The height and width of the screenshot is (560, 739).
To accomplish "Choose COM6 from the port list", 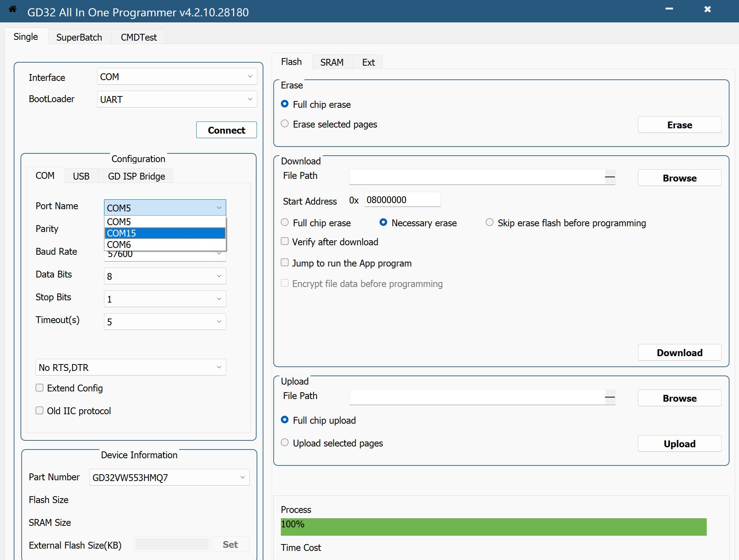I will click(x=165, y=245).
